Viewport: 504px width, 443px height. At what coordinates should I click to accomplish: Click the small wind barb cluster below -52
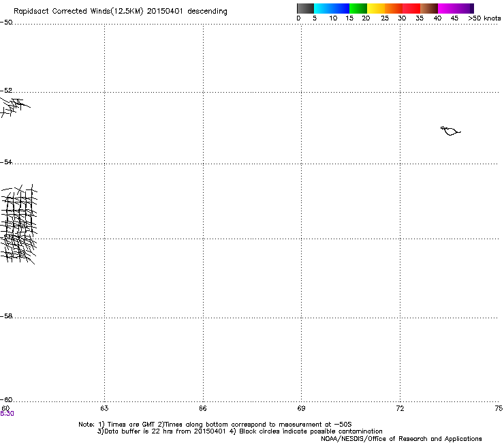15,107
